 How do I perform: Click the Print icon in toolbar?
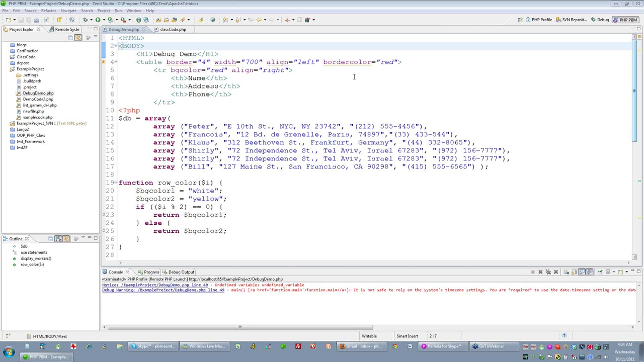(x=36, y=20)
